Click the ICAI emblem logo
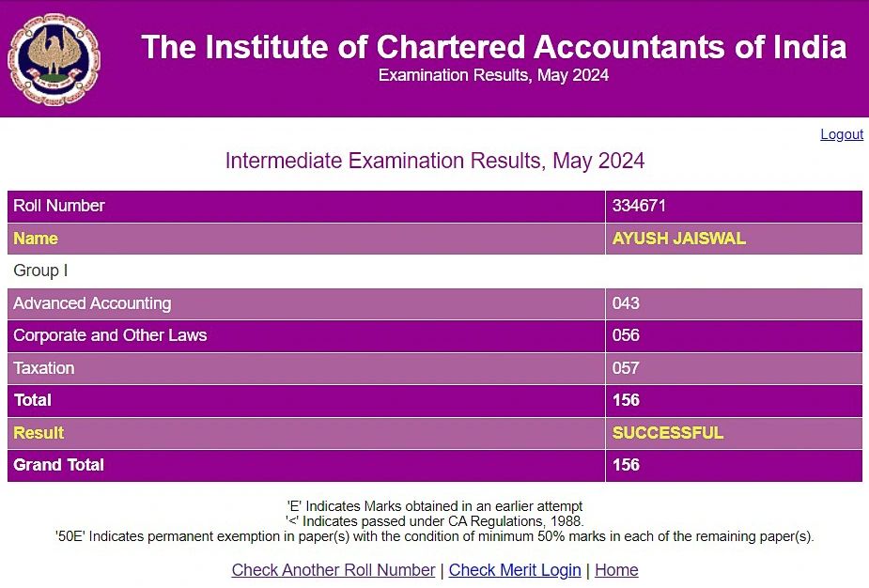The image size is (869, 588). 54,59
